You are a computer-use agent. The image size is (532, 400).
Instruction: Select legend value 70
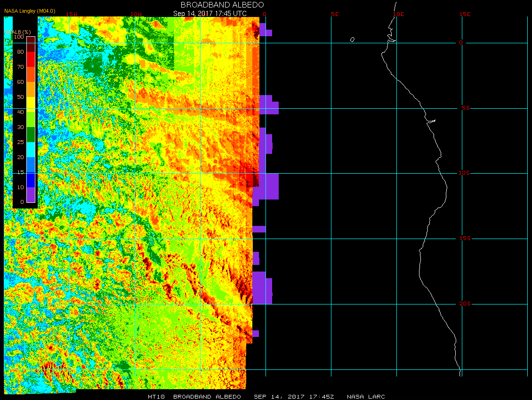20,67
